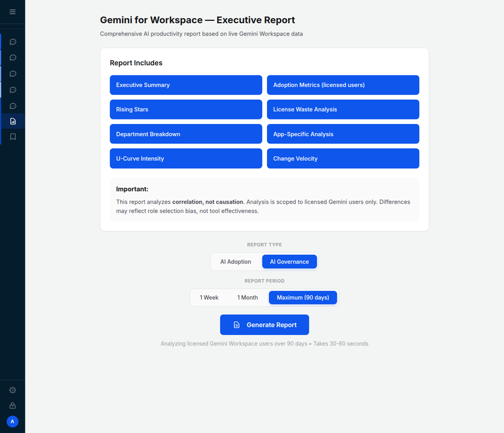Click the 'REPORT TYPE' label

[x=265, y=245]
